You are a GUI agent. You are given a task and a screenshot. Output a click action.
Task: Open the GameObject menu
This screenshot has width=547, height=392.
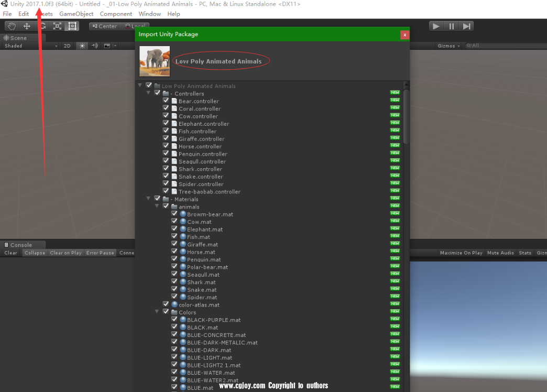[76, 14]
